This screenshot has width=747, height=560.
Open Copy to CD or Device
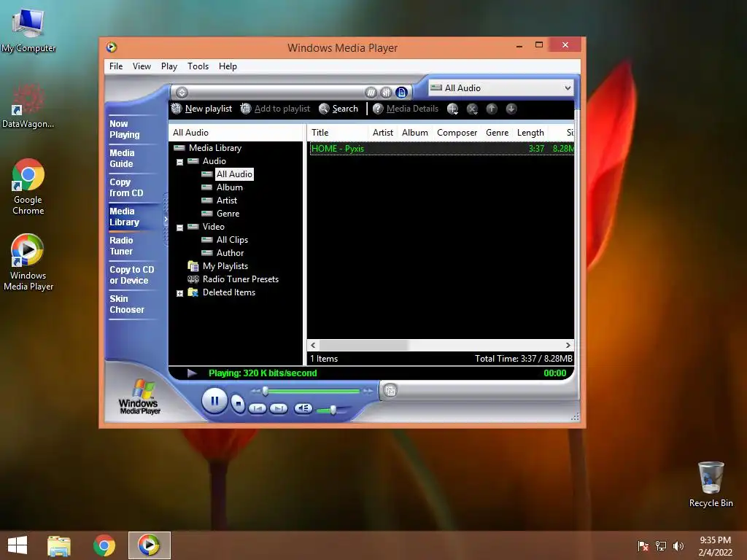coord(132,275)
